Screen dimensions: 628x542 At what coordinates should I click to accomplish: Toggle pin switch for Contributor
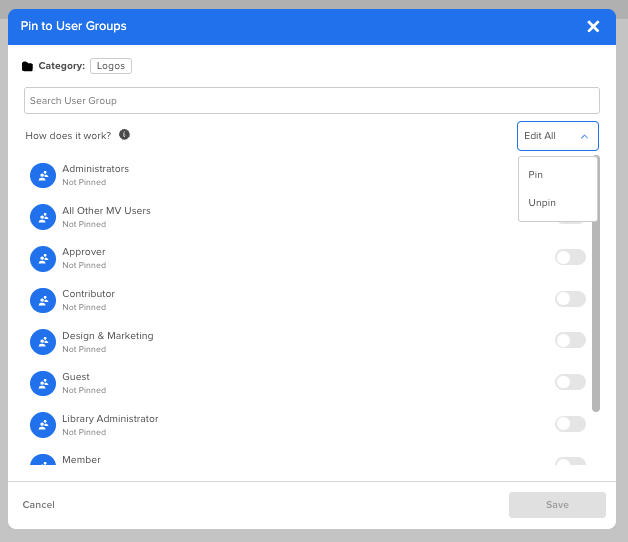coord(570,299)
